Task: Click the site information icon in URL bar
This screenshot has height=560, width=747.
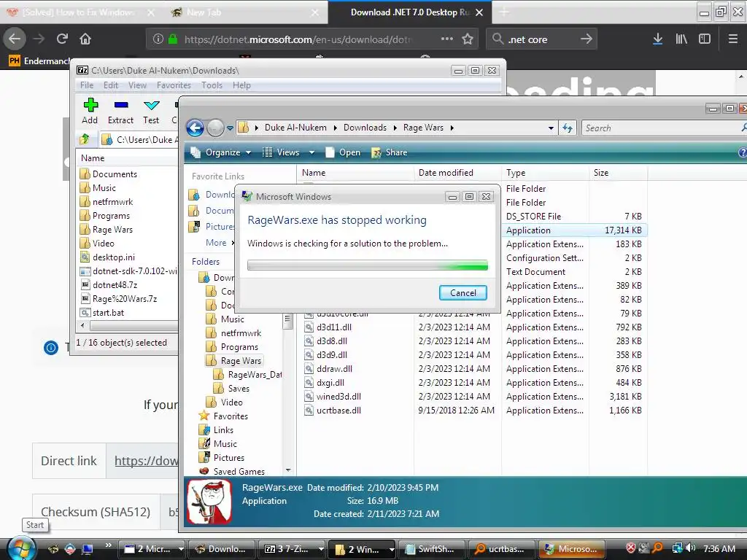Action: [x=158, y=39]
